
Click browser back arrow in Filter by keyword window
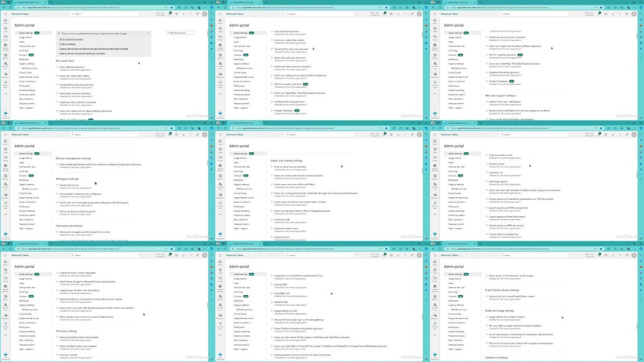[x=4, y=7]
